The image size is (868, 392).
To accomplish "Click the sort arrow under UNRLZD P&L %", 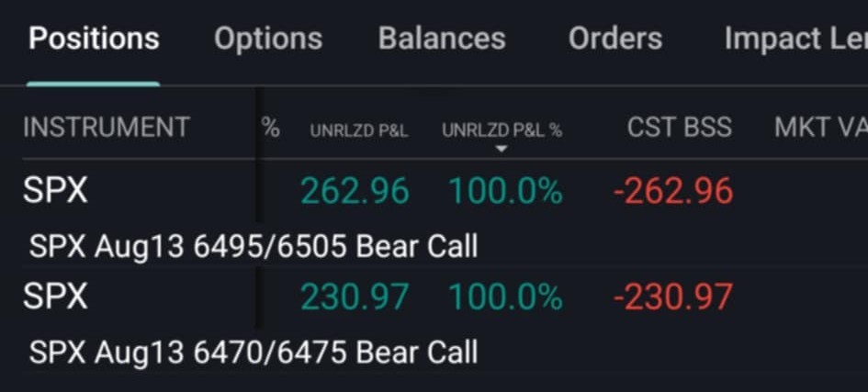I will coord(502,150).
